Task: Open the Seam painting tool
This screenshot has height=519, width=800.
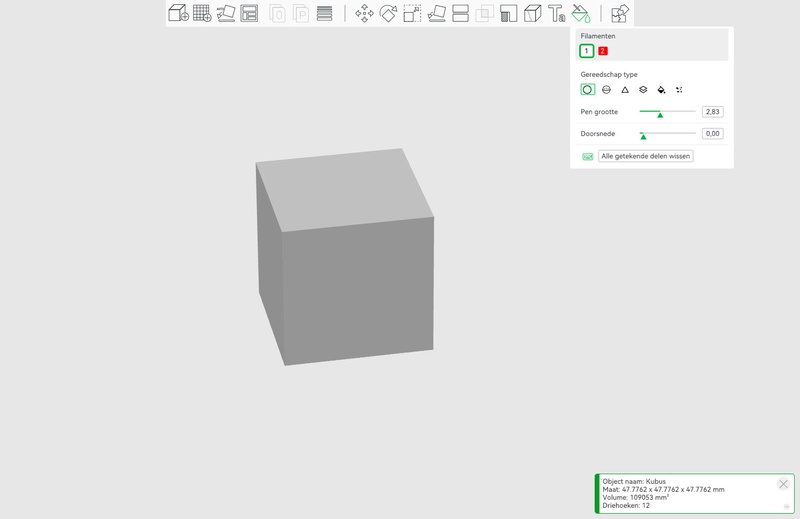Action: click(532, 13)
